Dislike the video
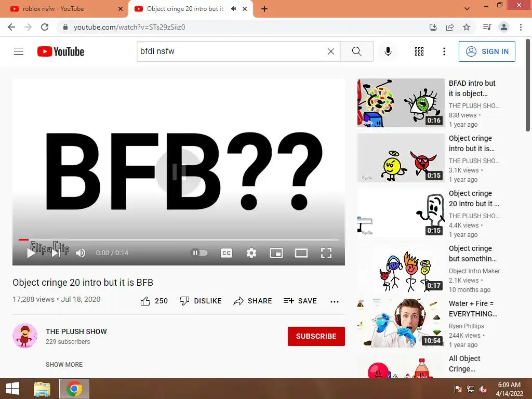The height and width of the screenshot is (399, 532). 201,301
